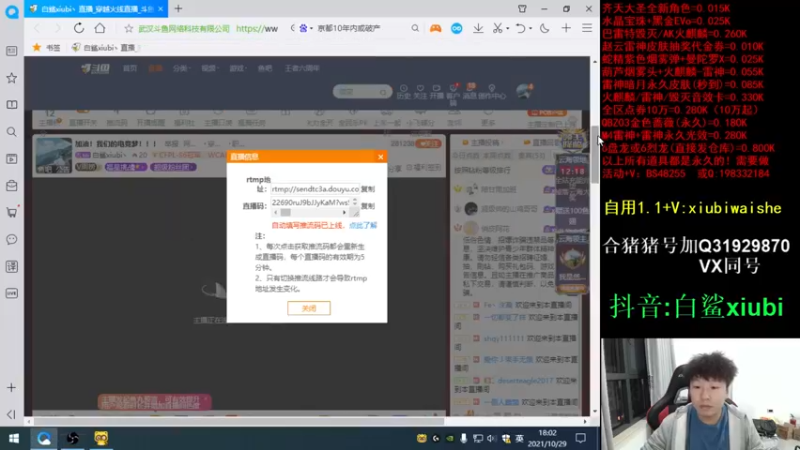Bookmark this page with star outline icon

(x=129, y=29)
